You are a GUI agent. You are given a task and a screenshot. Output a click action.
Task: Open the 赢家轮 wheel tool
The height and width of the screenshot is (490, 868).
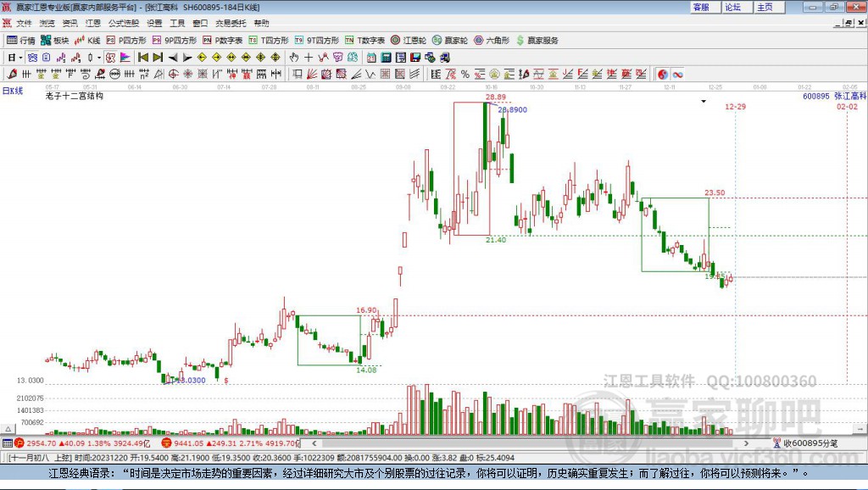(449, 41)
